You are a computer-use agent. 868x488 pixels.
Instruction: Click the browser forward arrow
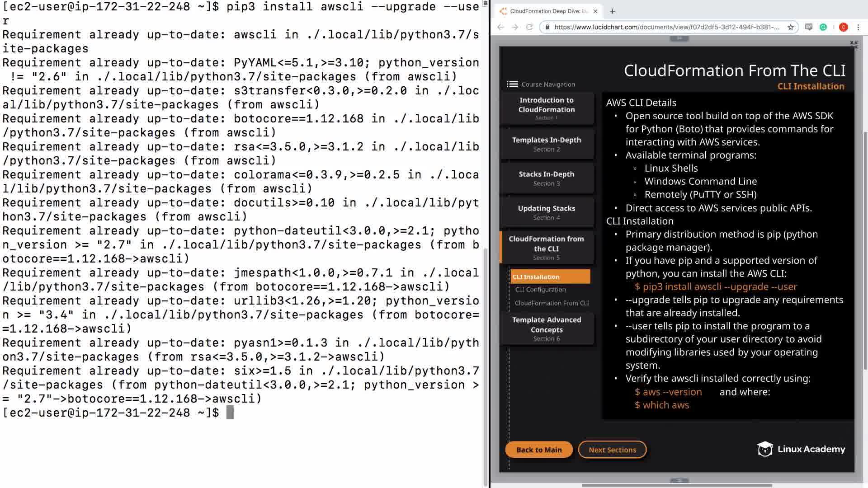[515, 27]
